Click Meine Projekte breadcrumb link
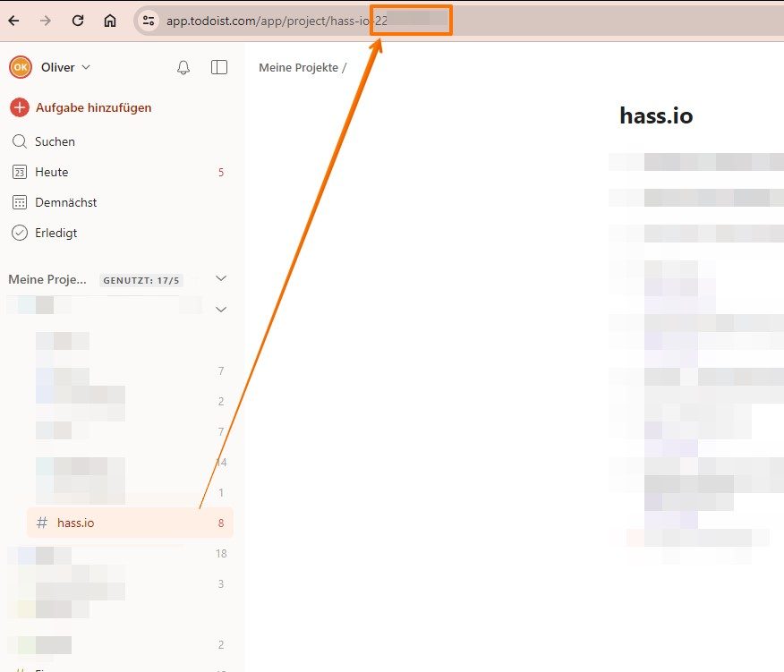 pos(299,67)
